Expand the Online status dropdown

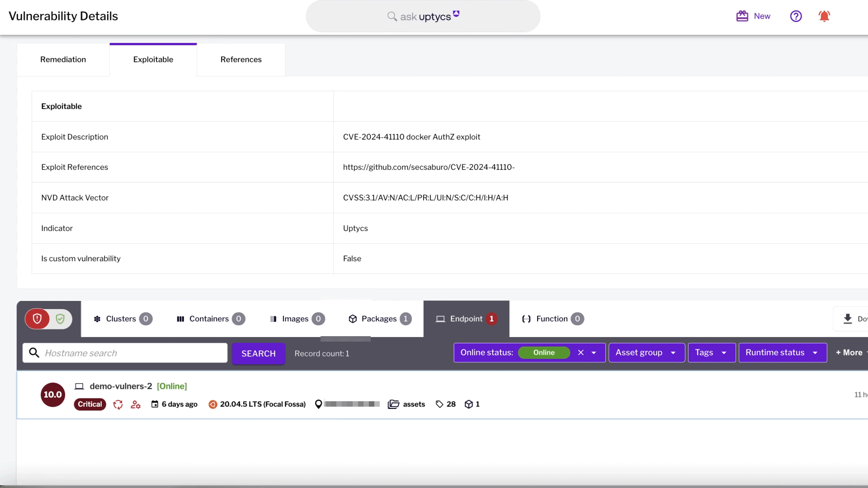(594, 352)
